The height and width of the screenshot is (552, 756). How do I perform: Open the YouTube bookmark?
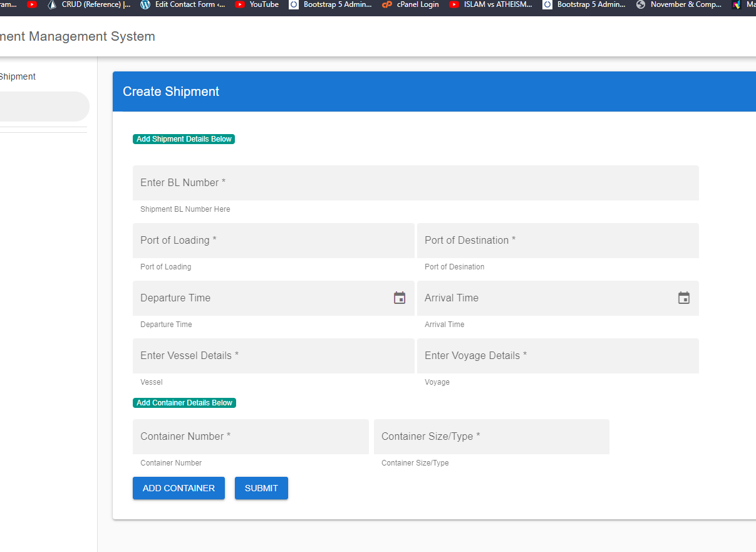click(257, 4)
